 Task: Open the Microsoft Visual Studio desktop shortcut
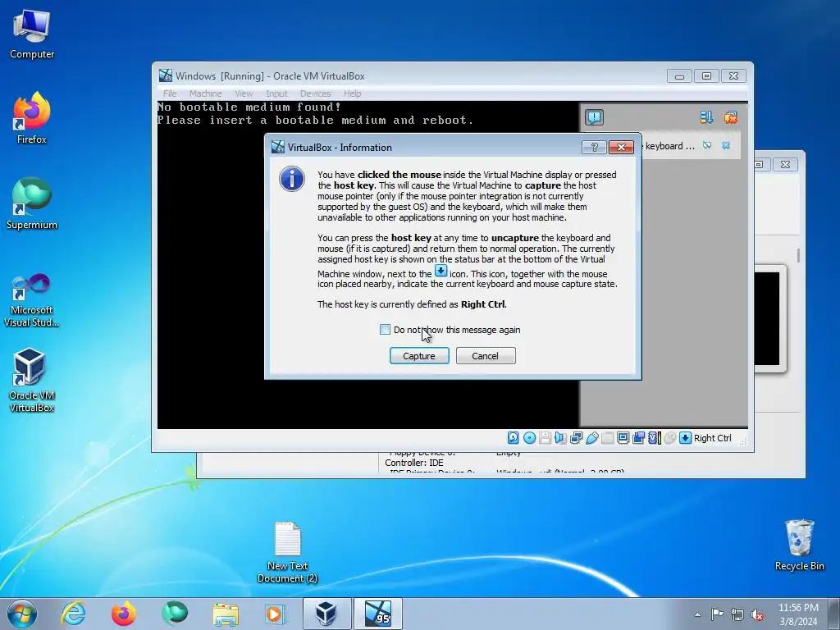click(x=32, y=300)
